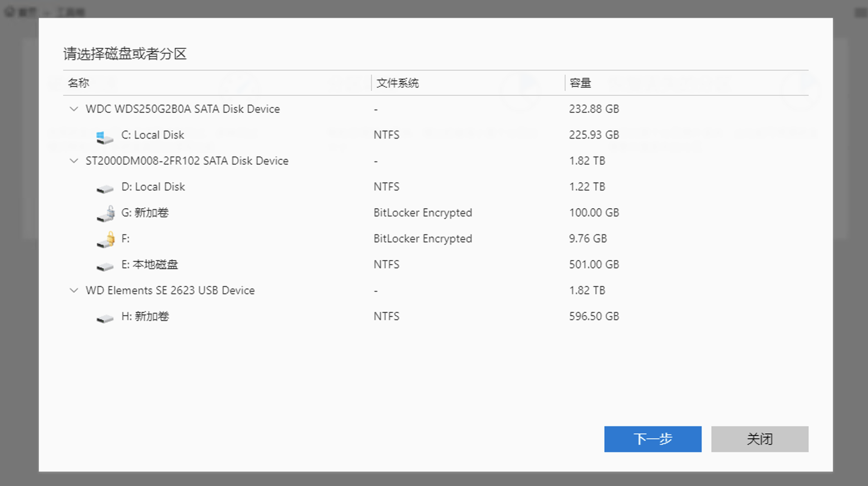The height and width of the screenshot is (486, 868).
Task: Select the H: 新加卷 partition
Action: coord(145,316)
